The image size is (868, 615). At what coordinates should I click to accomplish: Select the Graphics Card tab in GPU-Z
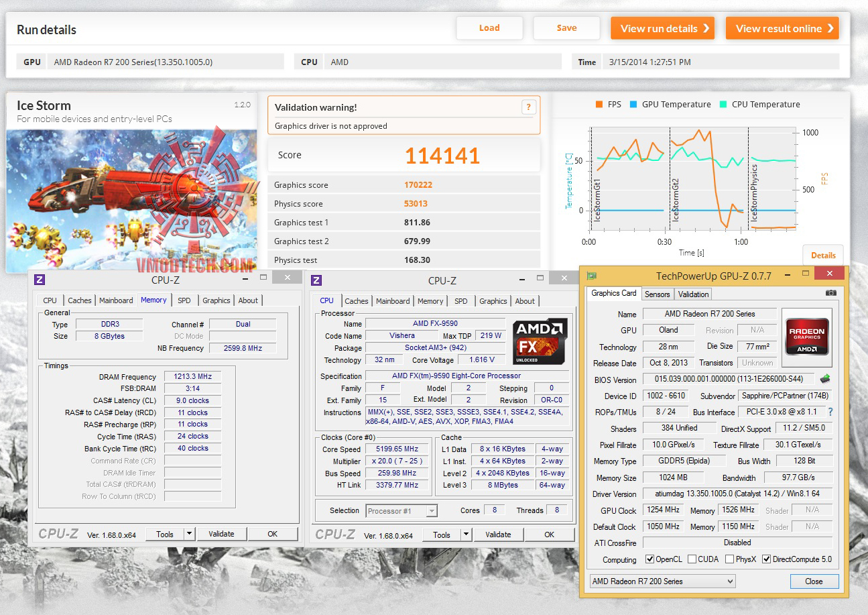[x=614, y=293]
